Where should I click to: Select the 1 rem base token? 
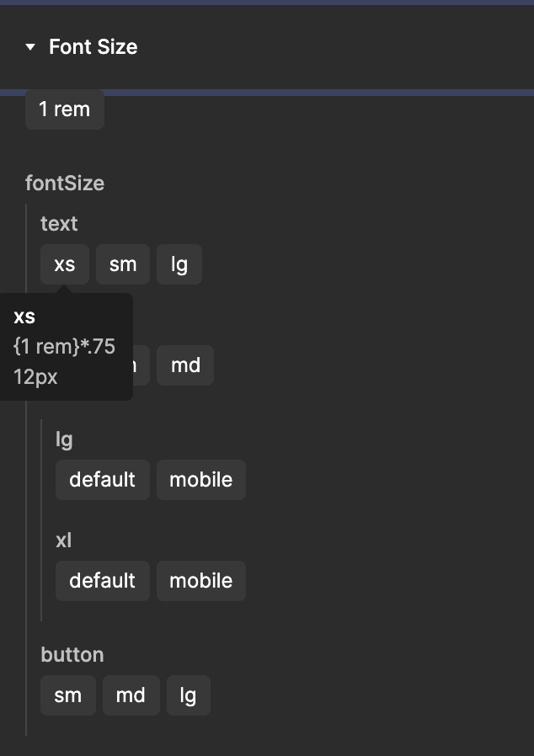[x=64, y=109]
